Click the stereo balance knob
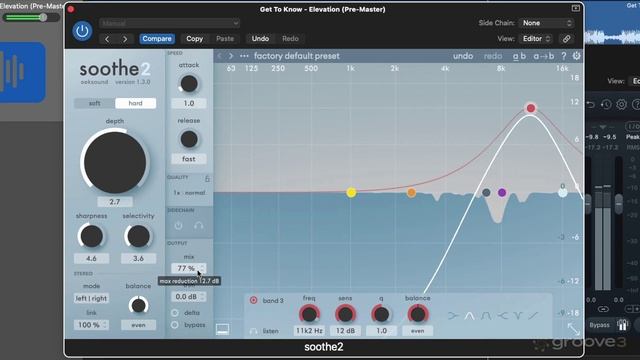 [138, 305]
